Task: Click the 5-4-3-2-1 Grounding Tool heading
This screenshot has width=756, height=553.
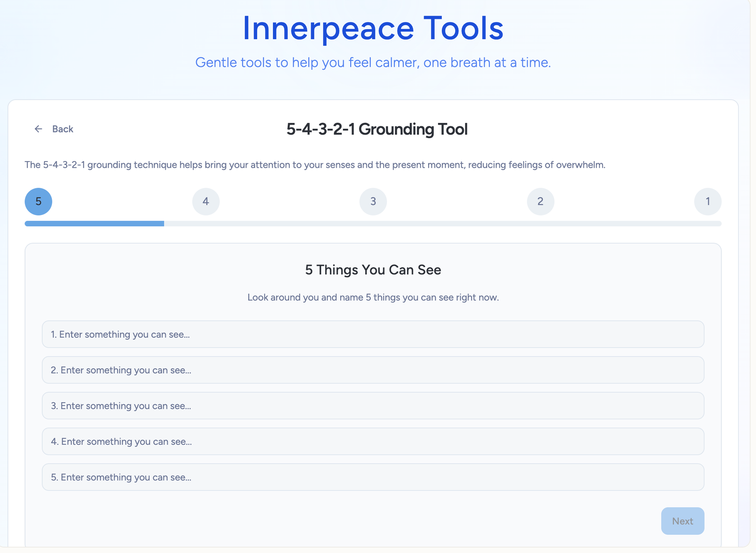Action: 377,129
